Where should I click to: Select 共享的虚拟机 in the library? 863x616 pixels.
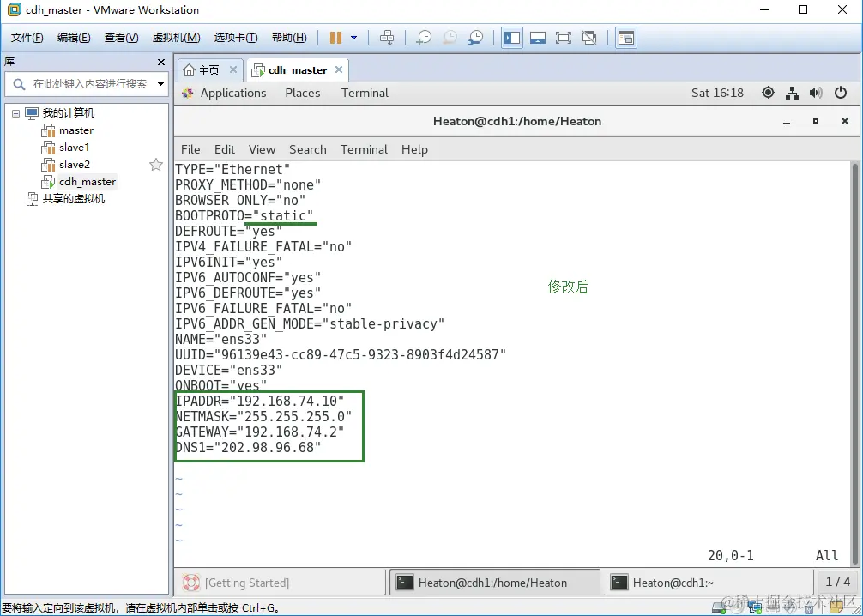73,199
